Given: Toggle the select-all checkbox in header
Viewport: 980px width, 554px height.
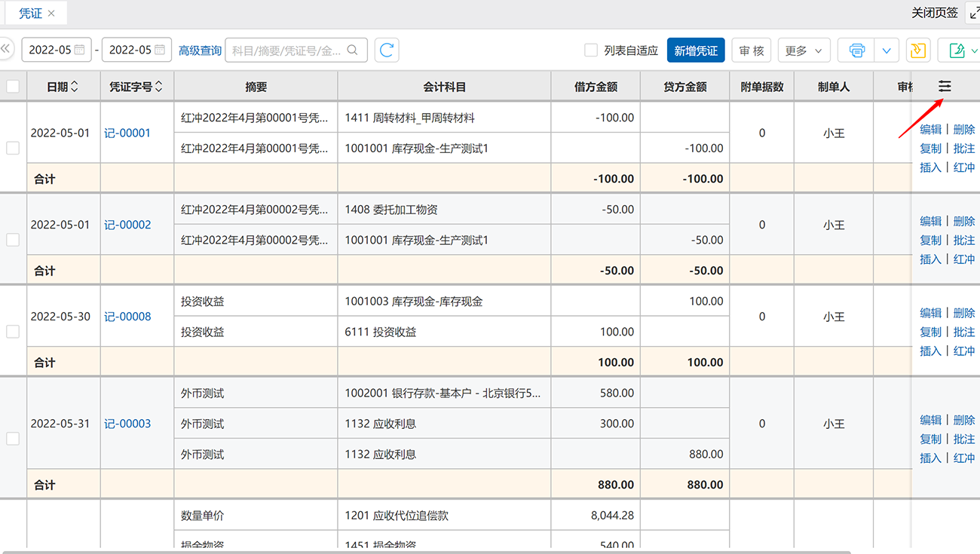Looking at the screenshot, I should (x=13, y=87).
